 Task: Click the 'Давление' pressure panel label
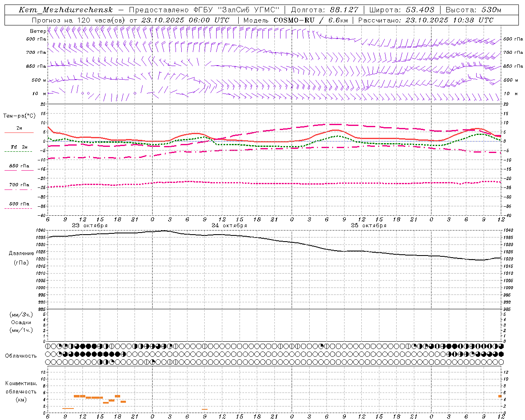click(21, 253)
